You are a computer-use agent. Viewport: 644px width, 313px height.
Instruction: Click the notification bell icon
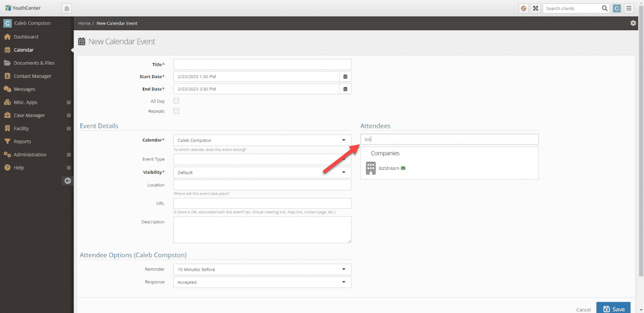click(67, 8)
